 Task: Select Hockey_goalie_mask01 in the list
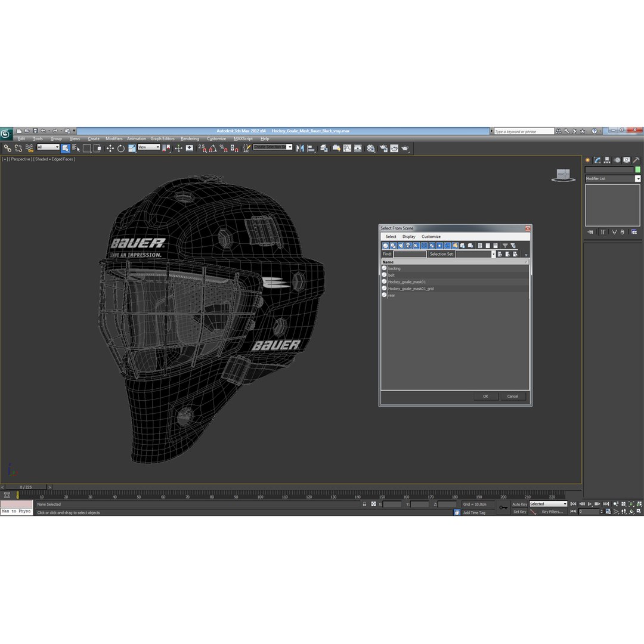(454, 281)
